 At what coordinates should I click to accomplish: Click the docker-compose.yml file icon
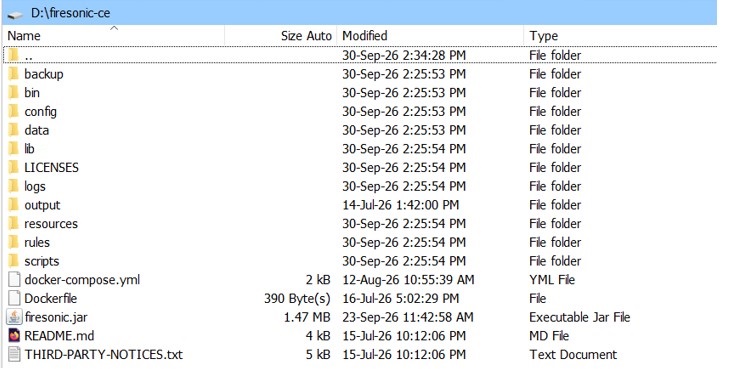click(14, 279)
